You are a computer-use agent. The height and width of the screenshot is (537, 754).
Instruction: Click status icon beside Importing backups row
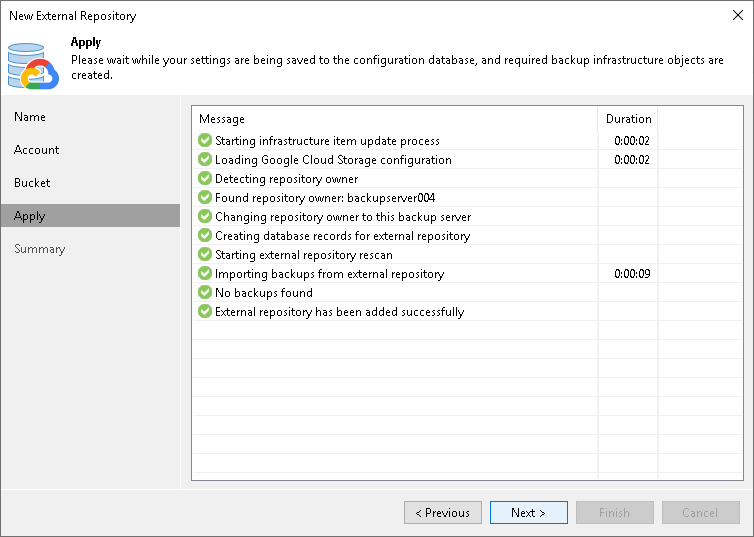[205, 273]
